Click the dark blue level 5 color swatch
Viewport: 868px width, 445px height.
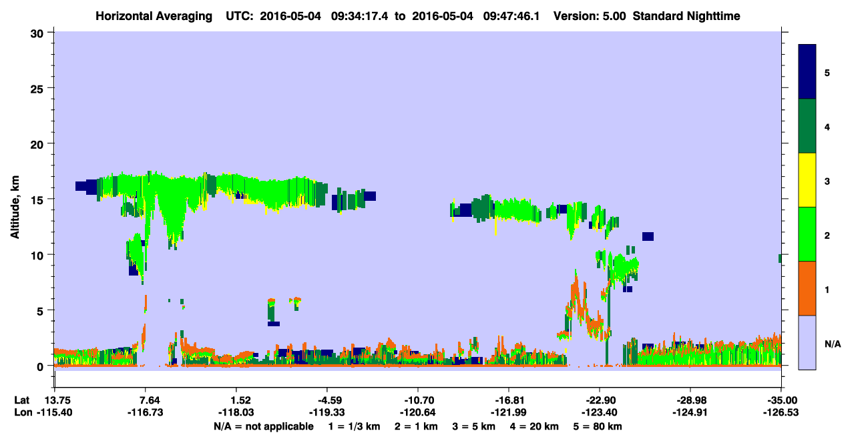807,71
